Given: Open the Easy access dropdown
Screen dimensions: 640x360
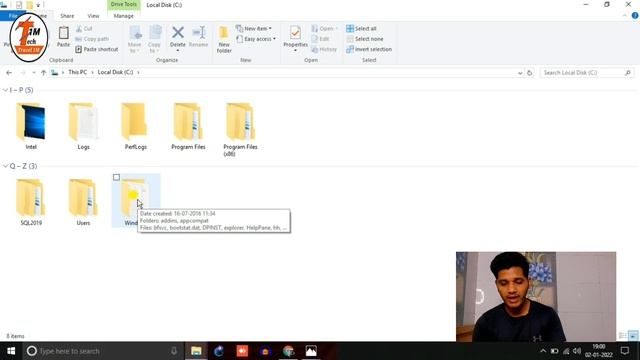Looking at the screenshot, I should point(256,39).
